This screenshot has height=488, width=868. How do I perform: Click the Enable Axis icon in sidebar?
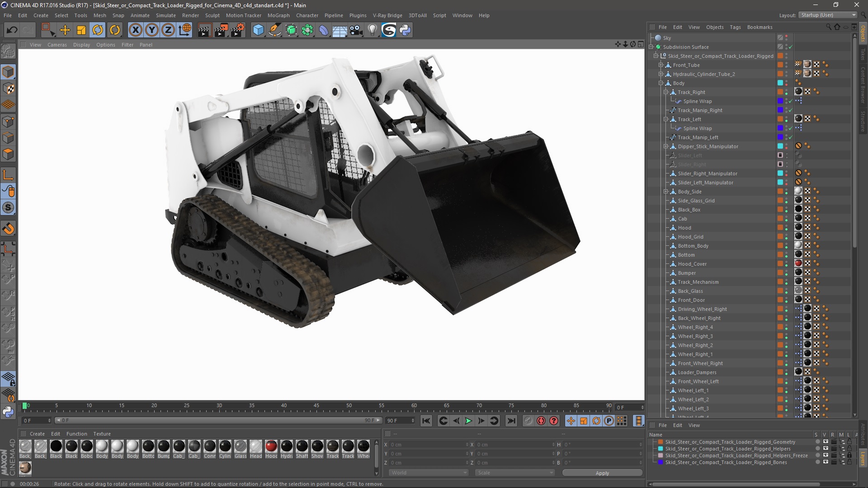coord(8,175)
